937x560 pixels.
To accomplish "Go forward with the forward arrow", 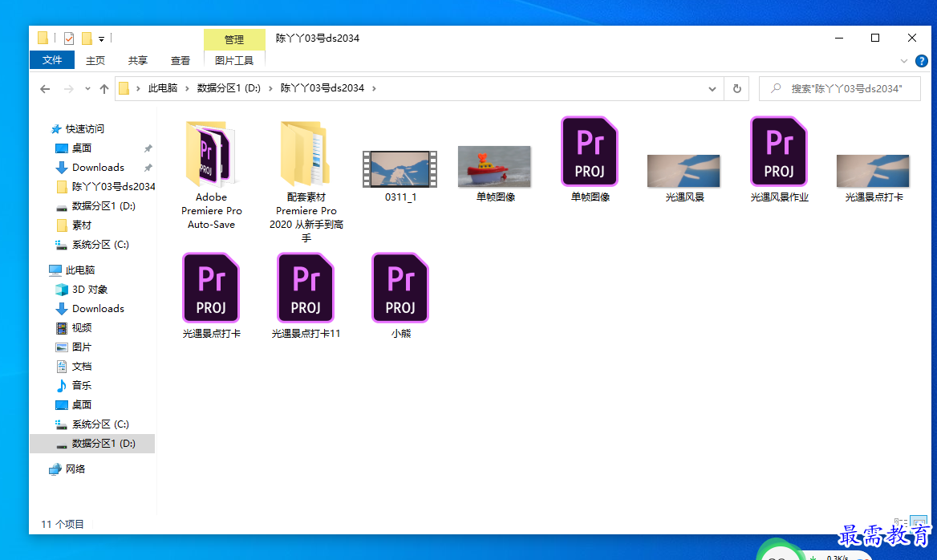I will tap(69, 88).
